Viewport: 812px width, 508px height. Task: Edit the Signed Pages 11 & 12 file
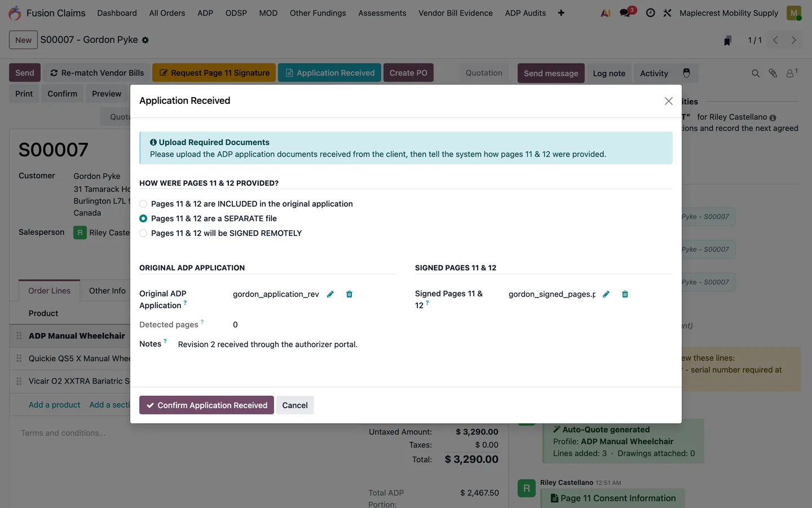(606, 294)
